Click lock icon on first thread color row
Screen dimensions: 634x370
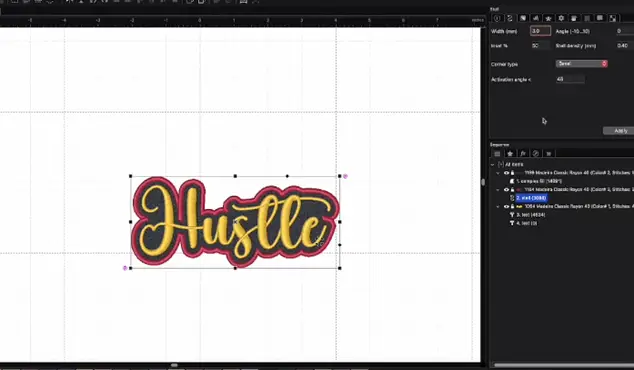click(512, 173)
